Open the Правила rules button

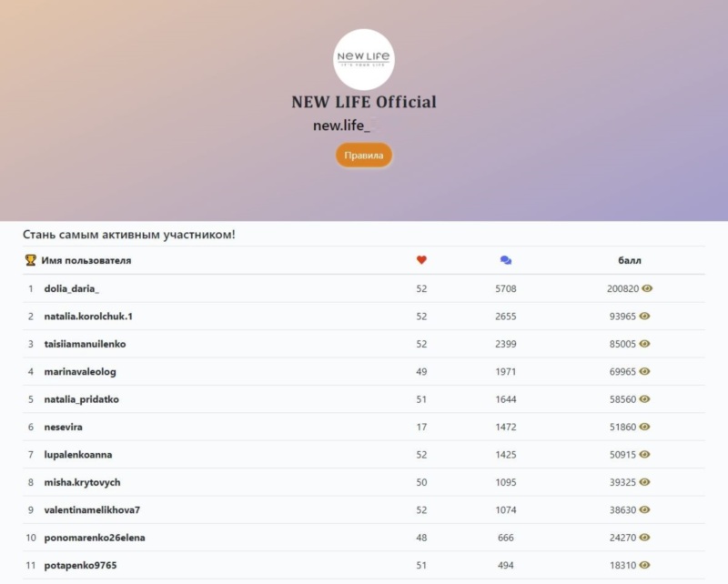coord(364,156)
